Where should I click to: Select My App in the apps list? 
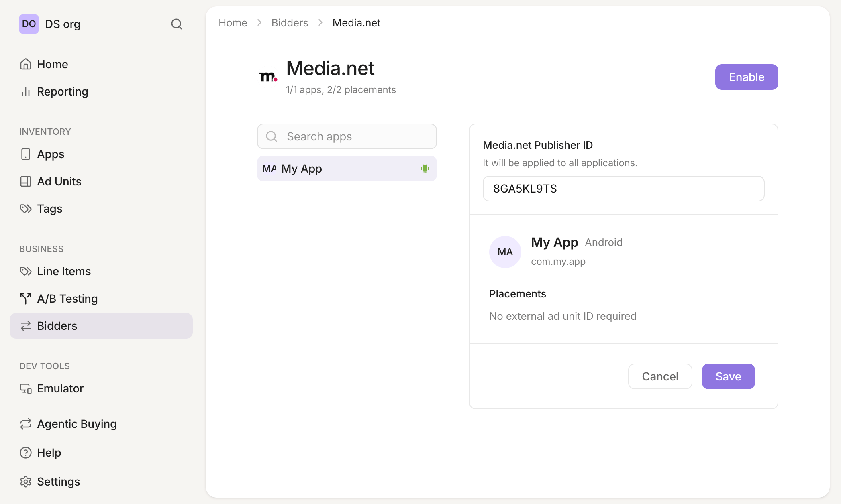click(347, 169)
